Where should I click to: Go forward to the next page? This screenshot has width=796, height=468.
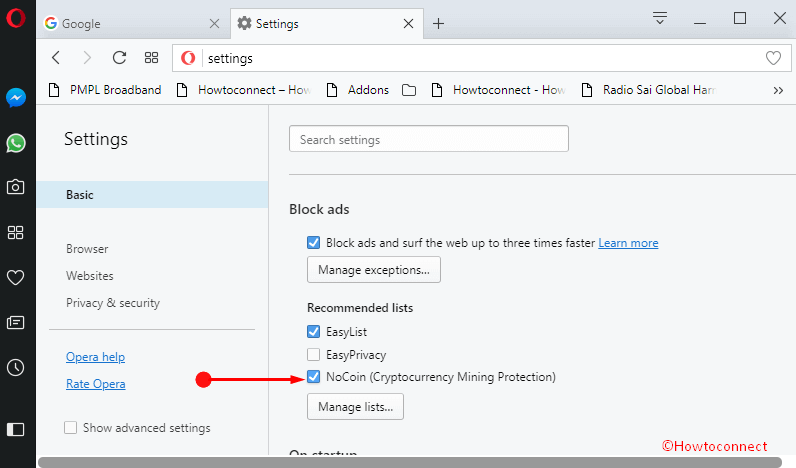pos(87,58)
